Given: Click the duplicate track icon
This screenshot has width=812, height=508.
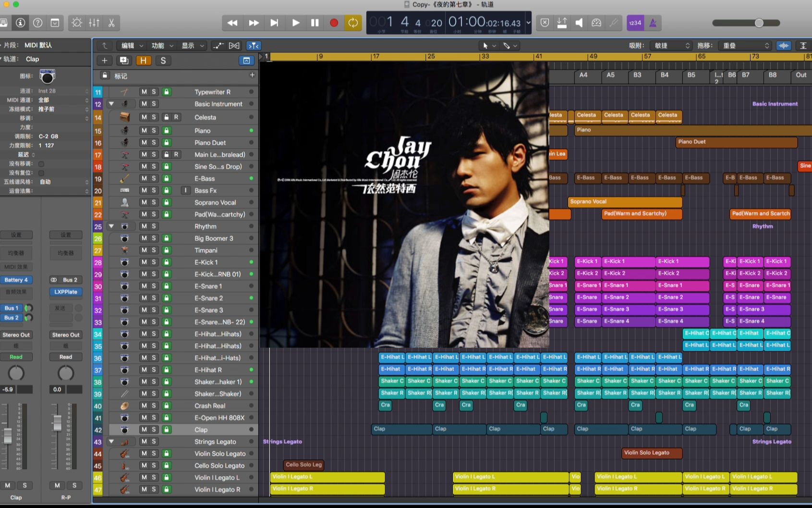Looking at the screenshot, I should click(x=124, y=61).
